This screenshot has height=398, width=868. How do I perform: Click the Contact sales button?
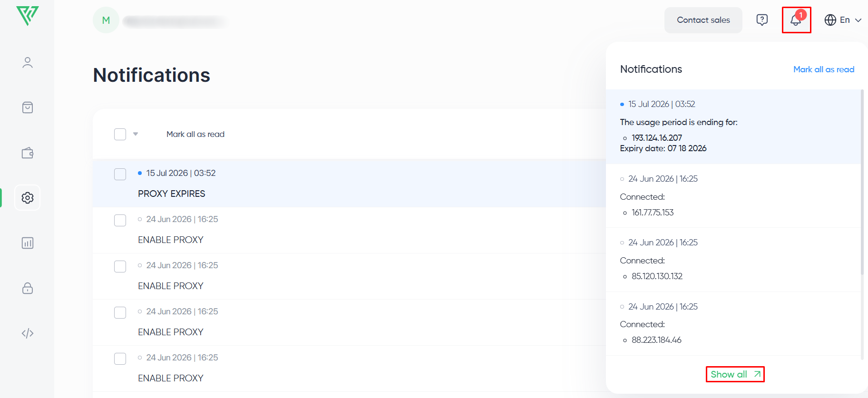[x=703, y=20]
